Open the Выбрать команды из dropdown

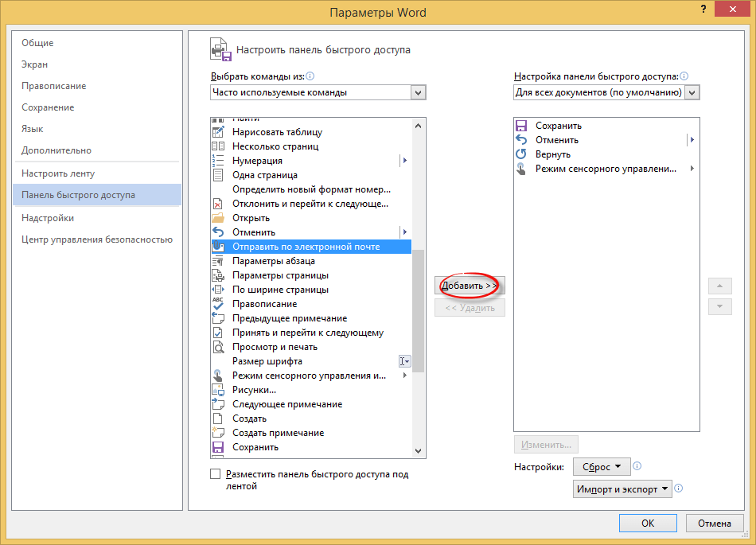418,92
